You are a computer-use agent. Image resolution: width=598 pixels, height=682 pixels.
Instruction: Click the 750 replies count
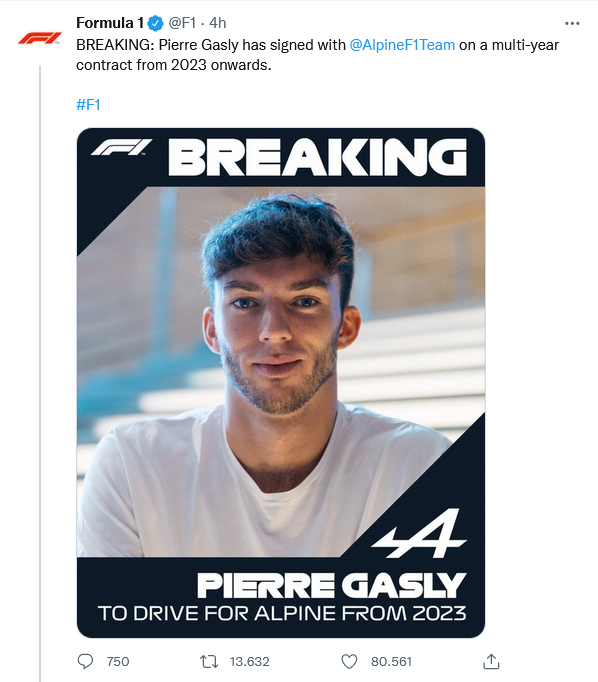click(118, 662)
